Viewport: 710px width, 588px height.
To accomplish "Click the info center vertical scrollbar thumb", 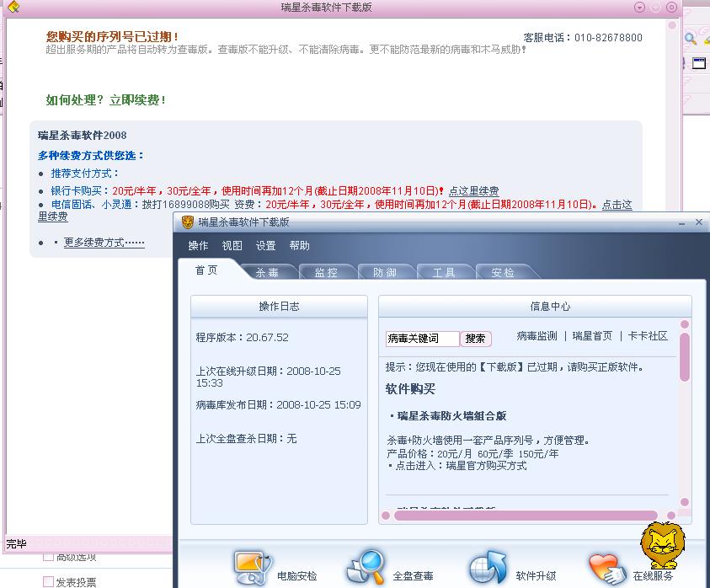I will tap(684, 357).
